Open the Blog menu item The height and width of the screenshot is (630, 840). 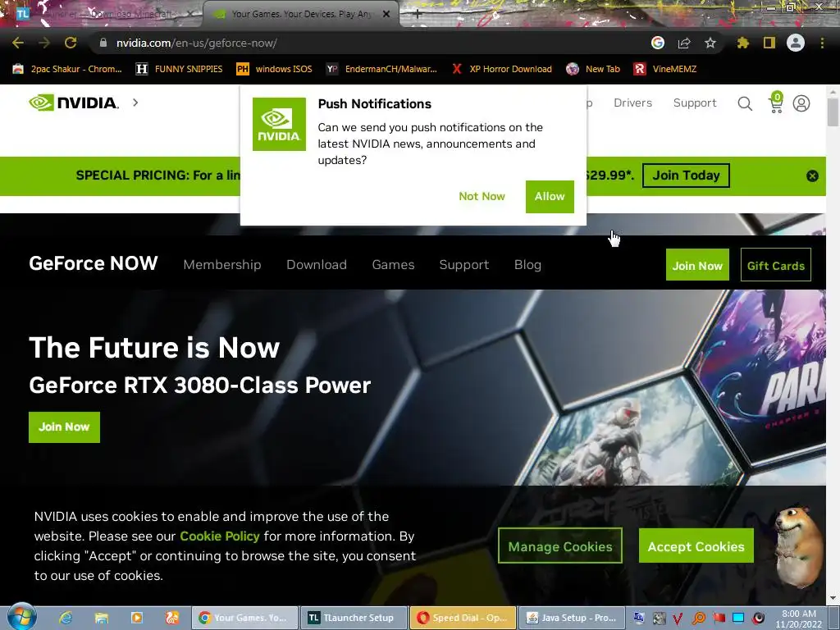pos(527,265)
